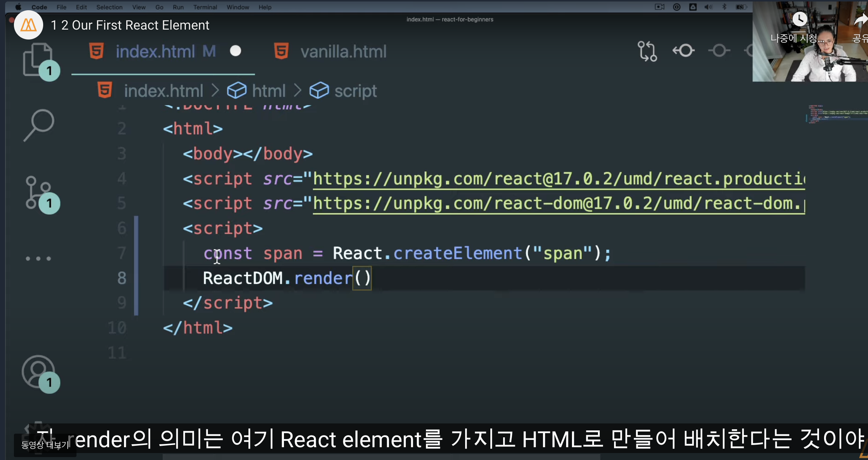868x460 pixels.
Task: Click the channel logo next to video title
Action: [x=29, y=25]
